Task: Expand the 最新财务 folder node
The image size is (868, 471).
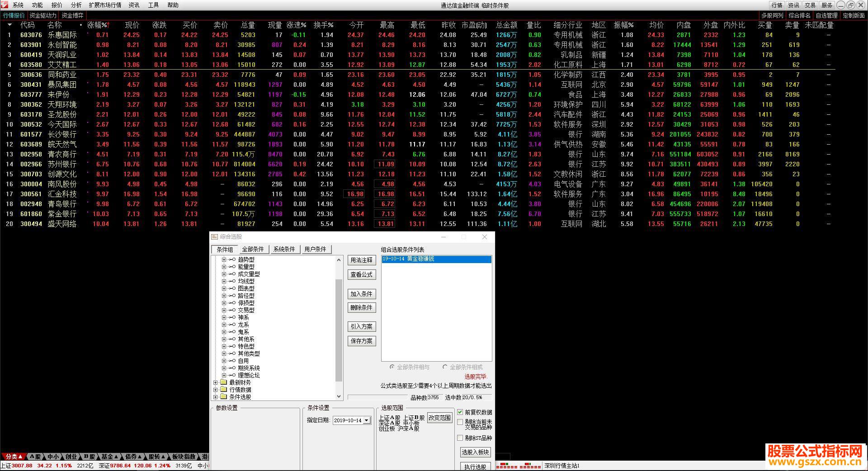Action: 216,382
